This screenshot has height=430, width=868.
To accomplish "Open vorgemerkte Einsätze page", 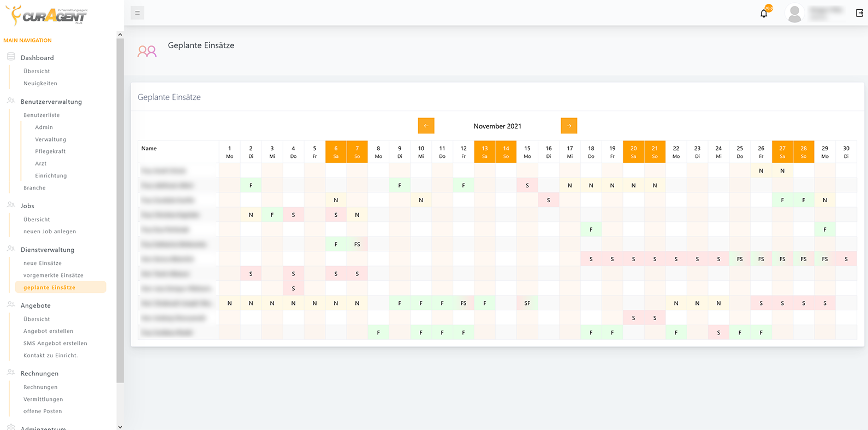I will pyautogui.click(x=53, y=275).
